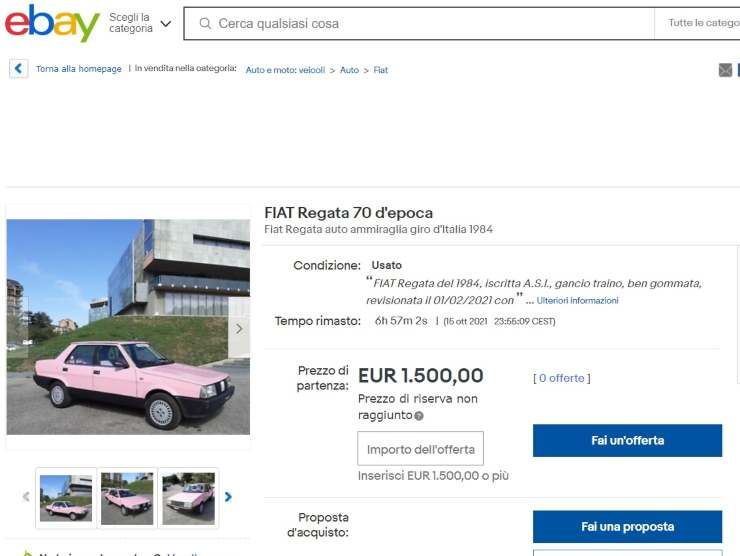Select the third car thumbnail
The height and width of the screenshot is (556, 740).
coord(188,498)
